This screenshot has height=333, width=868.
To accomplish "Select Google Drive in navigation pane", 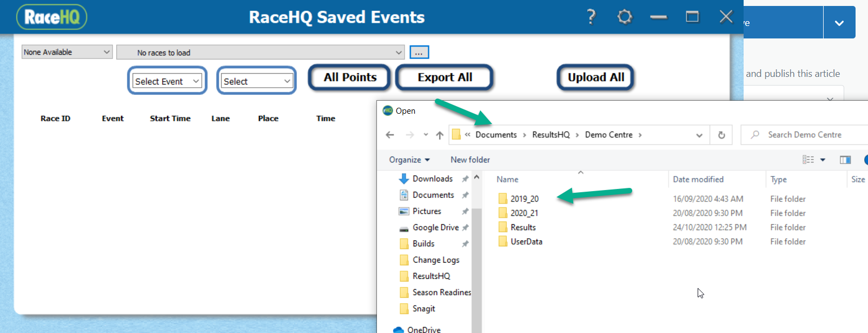I will 435,227.
